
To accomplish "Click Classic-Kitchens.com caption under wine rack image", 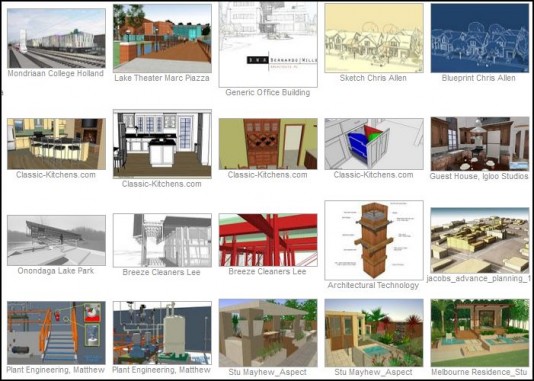I will 268,175.
